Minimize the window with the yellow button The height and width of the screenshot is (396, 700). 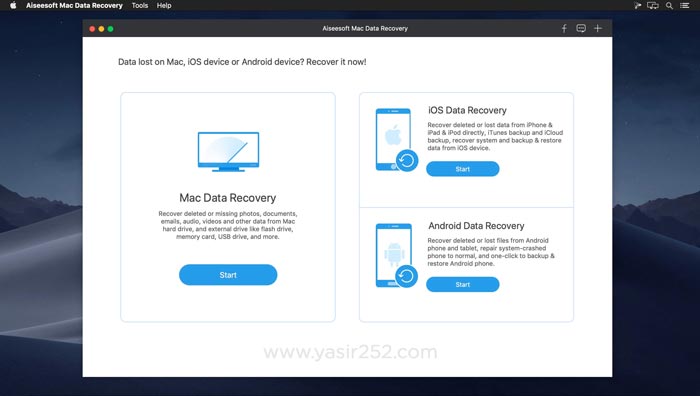pos(101,29)
